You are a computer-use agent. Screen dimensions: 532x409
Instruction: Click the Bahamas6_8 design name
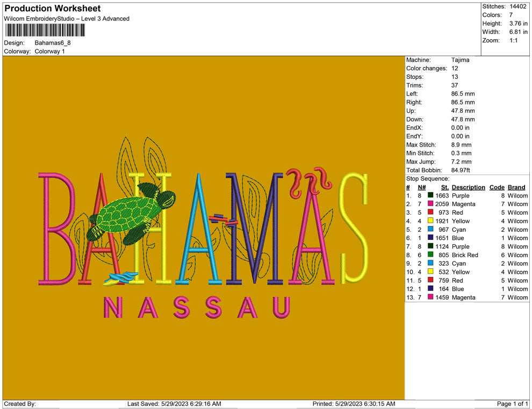tap(53, 42)
